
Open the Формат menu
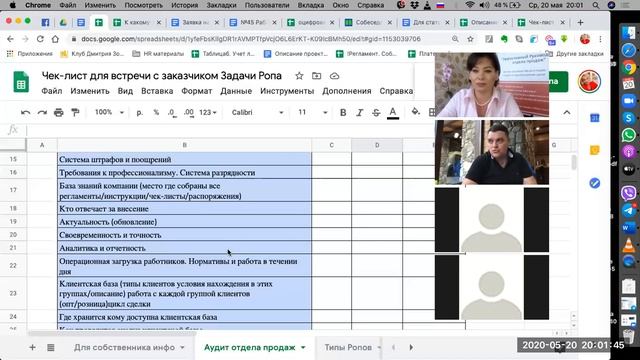pos(197,91)
